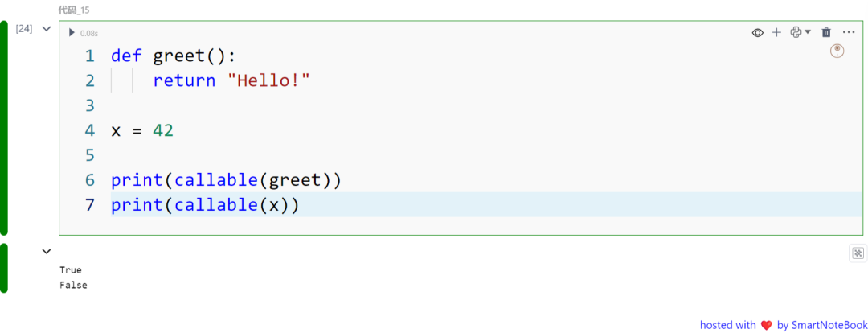Delete the cell with the trash icon

pos(826,33)
